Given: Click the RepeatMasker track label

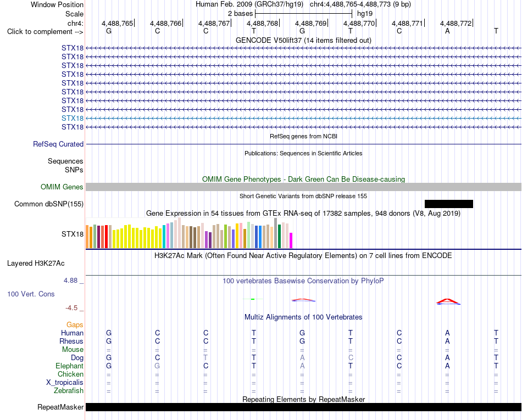Looking at the screenshot, I should (60, 407).
